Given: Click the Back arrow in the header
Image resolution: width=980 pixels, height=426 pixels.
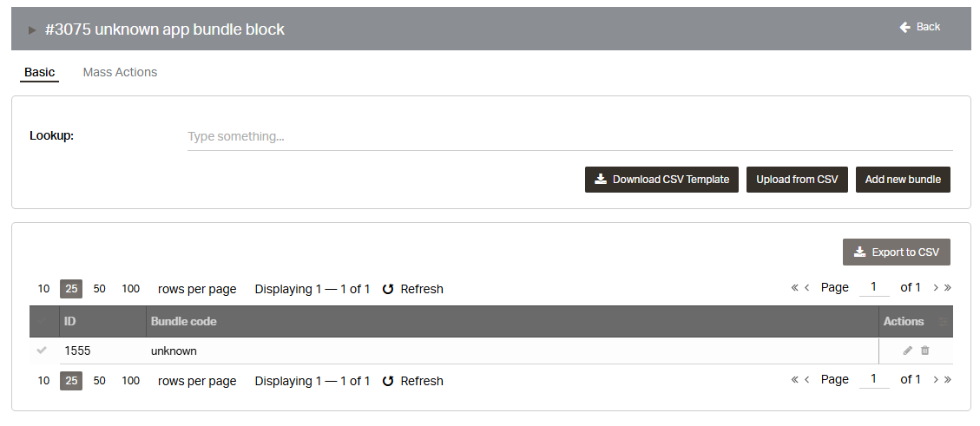Looking at the screenshot, I should (x=905, y=27).
